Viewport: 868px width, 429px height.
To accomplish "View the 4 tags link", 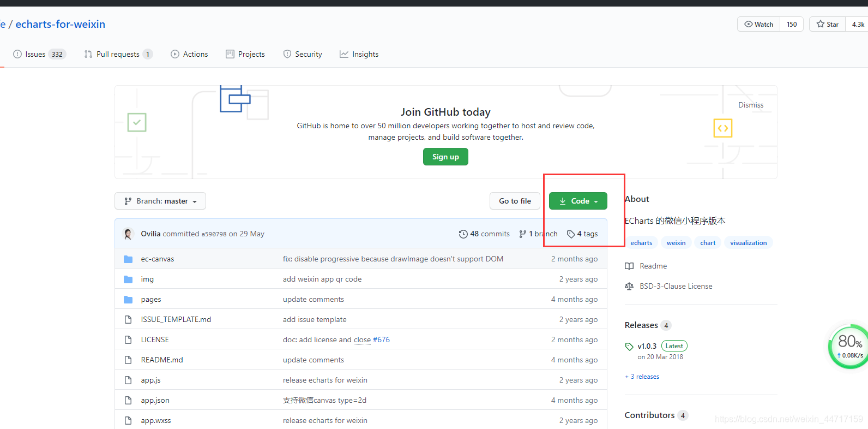I will point(582,234).
